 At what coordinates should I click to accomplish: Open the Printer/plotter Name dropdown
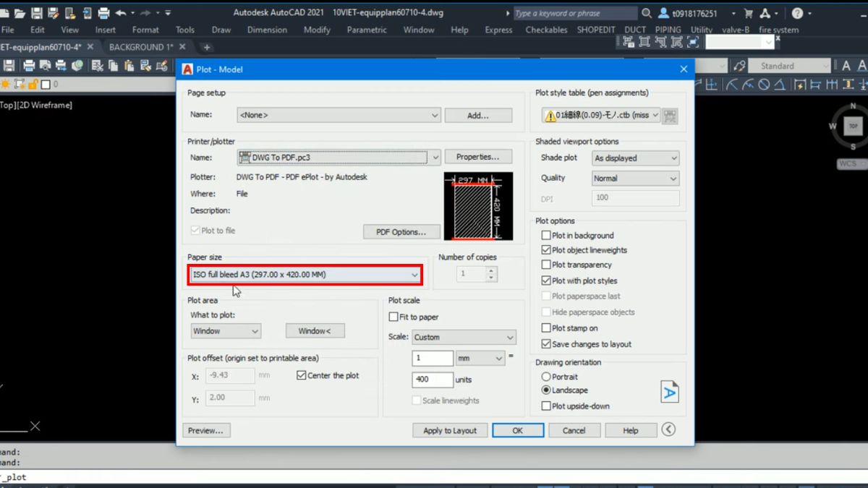339,157
